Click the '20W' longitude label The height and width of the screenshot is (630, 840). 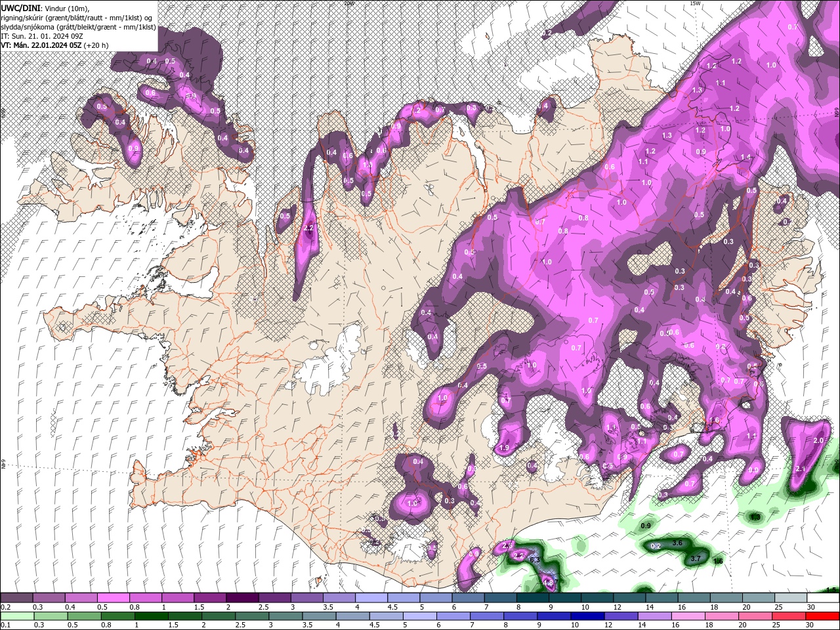click(348, 3)
